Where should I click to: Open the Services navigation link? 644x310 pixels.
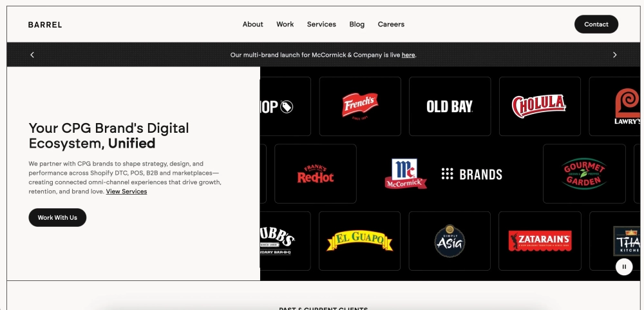(x=321, y=24)
